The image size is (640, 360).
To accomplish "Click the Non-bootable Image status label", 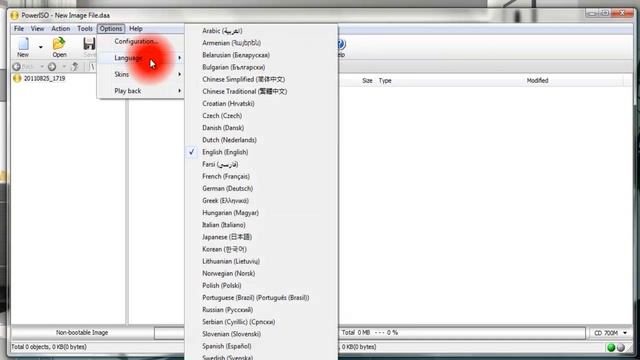I will click(x=82, y=333).
